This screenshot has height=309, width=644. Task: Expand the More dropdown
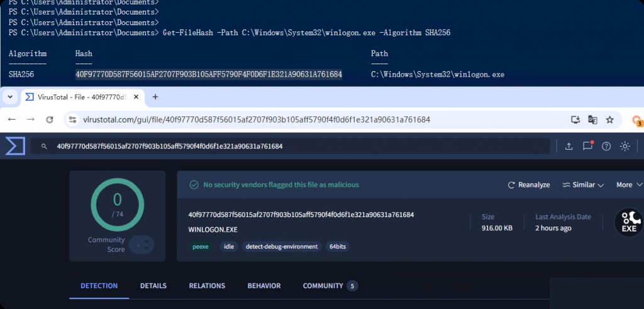[x=629, y=185]
